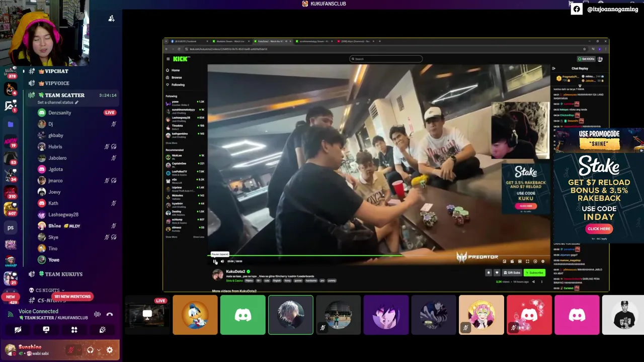Image resolution: width=644 pixels, height=362 pixels.
Task: Follow with the heart icon
Action: [x=497, y=273]
